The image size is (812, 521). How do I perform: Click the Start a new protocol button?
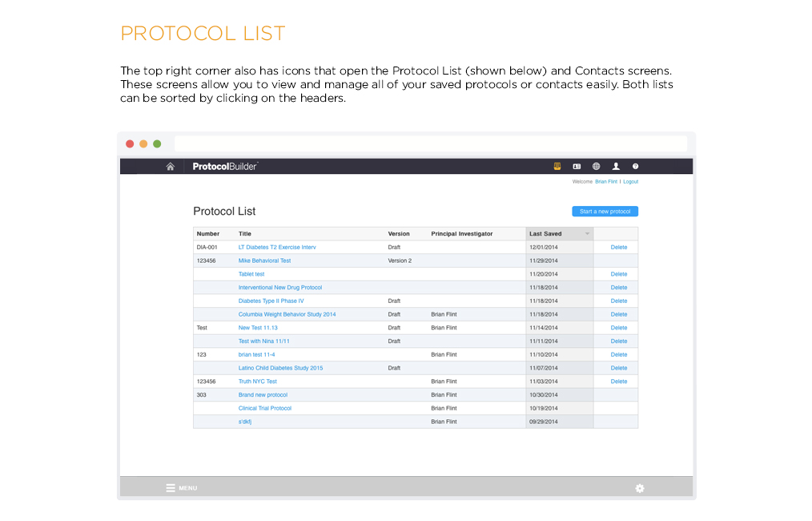click(605, 212)
